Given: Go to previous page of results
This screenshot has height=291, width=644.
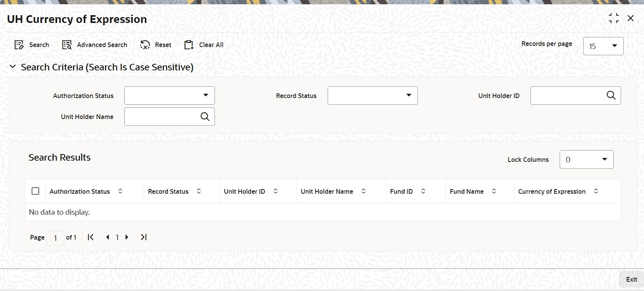Looking at the screenshot, I should pyautogui.click(x=108, y=237).
